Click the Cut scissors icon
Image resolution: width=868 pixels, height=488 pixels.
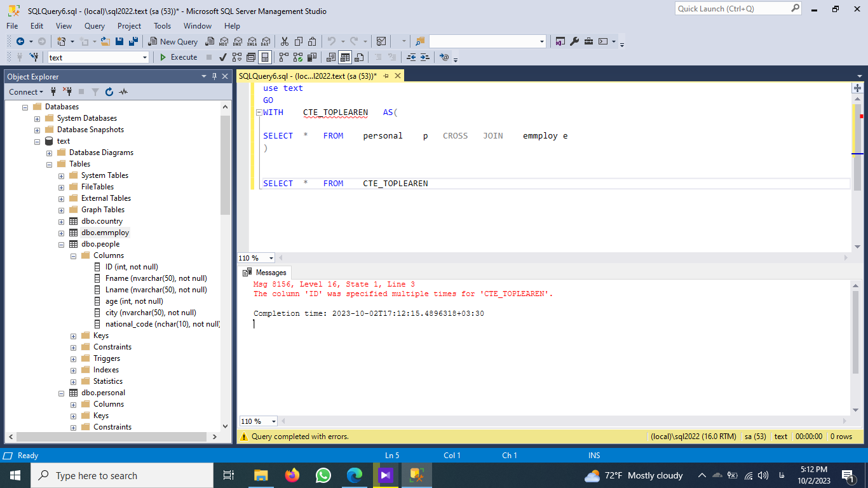[284, 41]
